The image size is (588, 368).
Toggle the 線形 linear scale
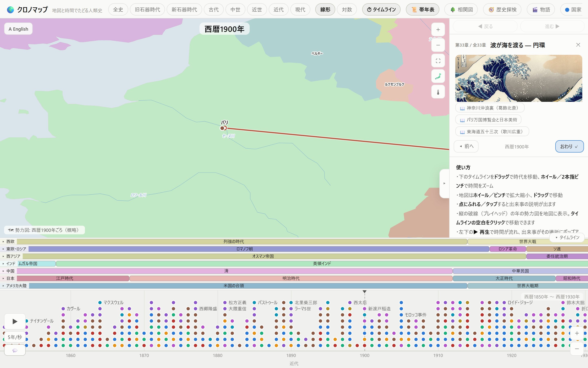point(325,9)
